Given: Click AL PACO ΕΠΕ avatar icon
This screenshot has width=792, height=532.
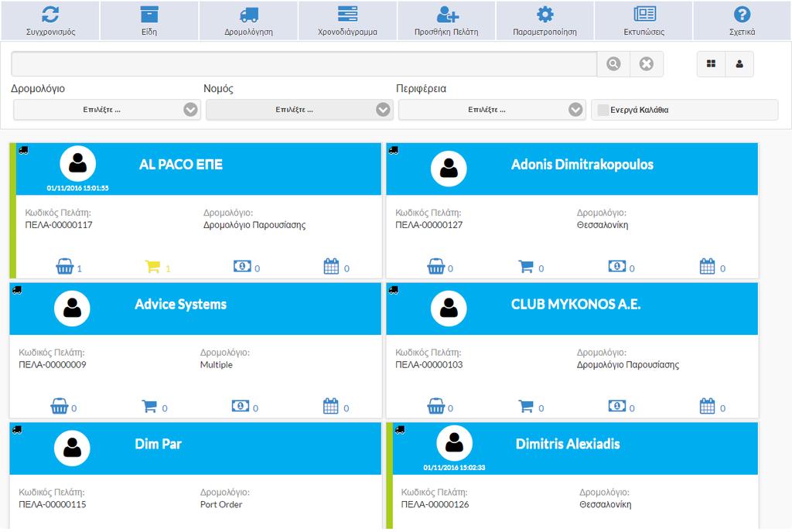Looking at the screenshot, I should [78, 163].
